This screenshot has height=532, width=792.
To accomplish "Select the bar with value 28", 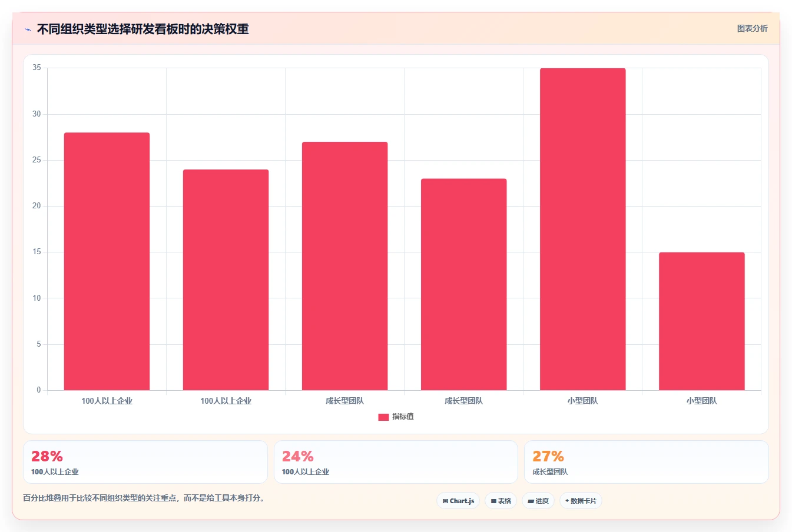I will pos(107,261).
